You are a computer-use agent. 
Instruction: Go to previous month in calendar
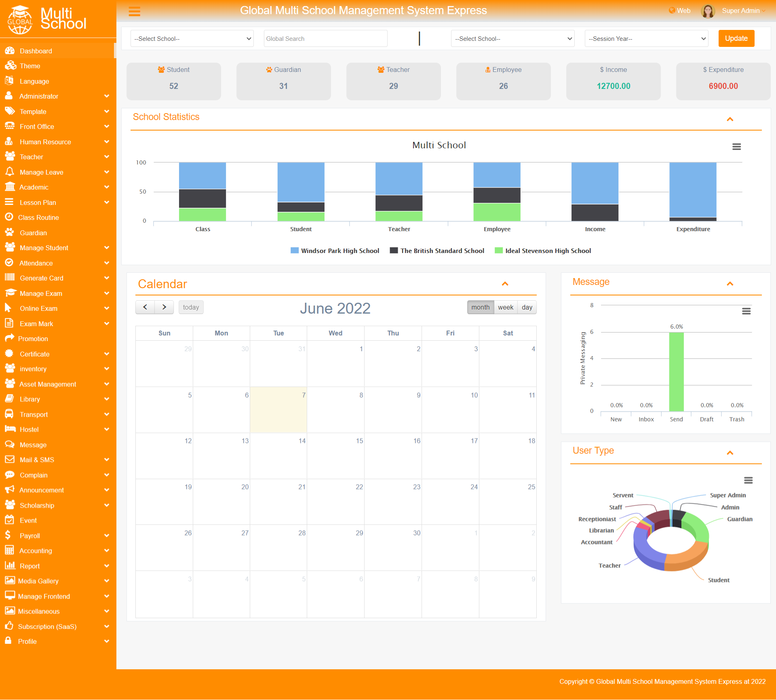145,307
